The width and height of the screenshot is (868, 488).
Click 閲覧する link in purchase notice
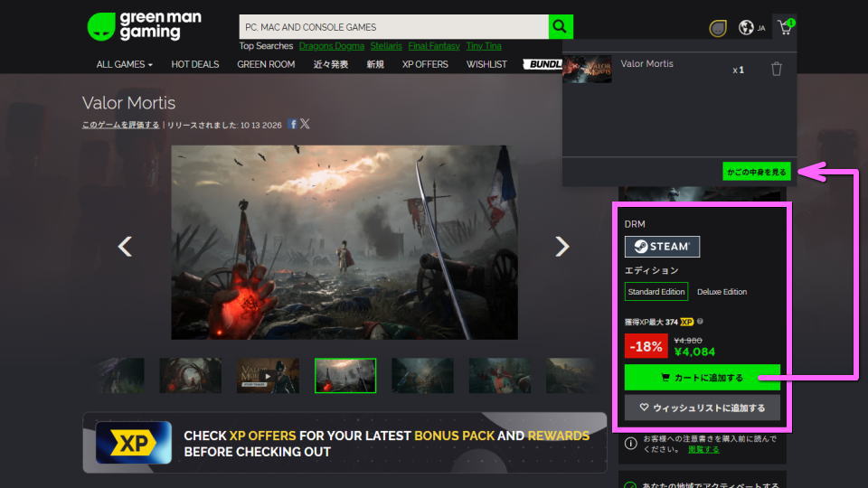coord(703,449)
